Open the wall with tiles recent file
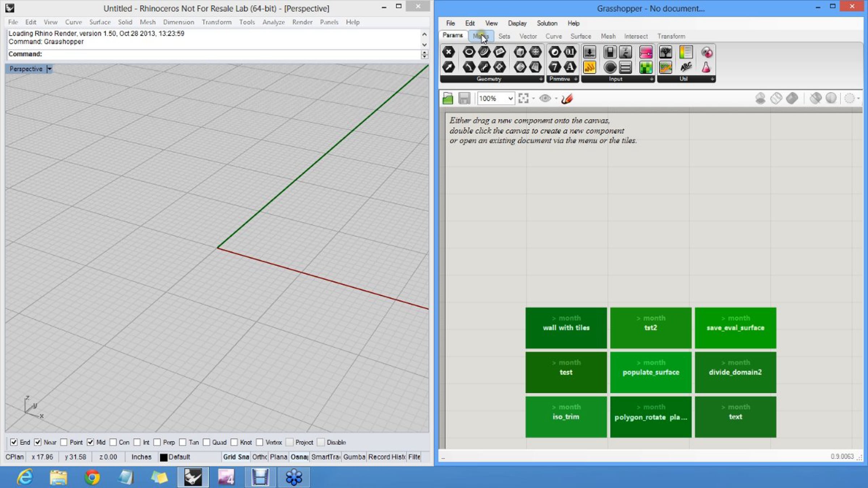This screenshot has height=488, width=868. 566,328
